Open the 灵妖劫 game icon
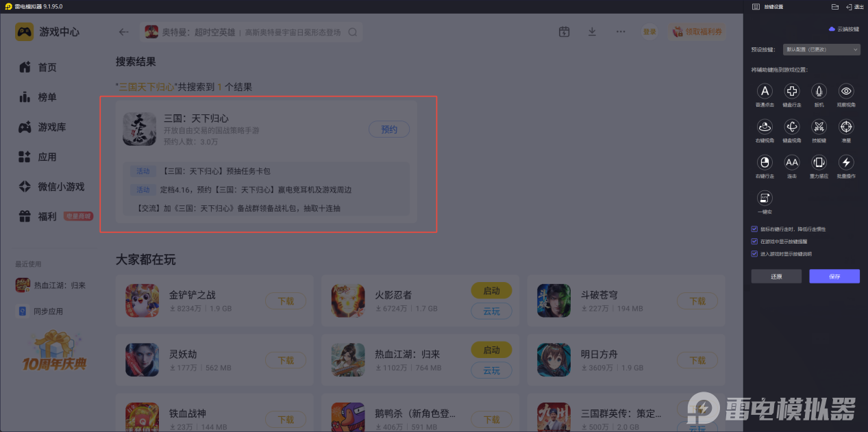The image size is (868, 432). (142, 360)
